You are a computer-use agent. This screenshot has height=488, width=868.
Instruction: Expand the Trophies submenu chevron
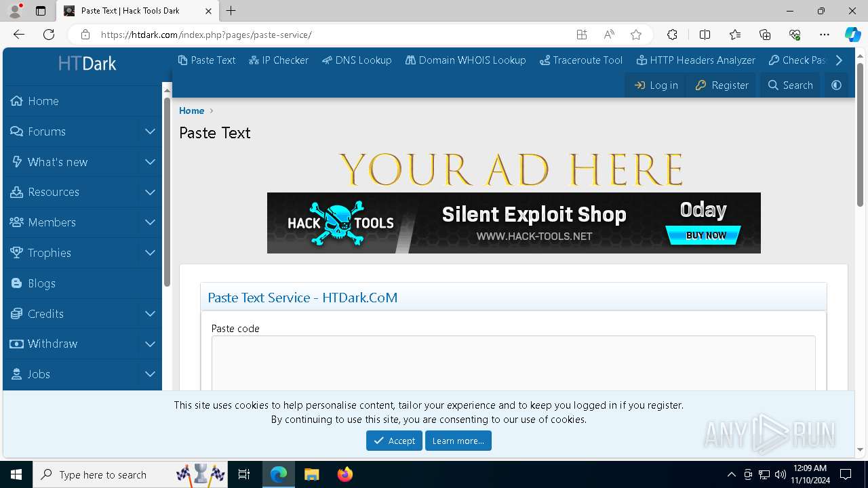point(150,253)
